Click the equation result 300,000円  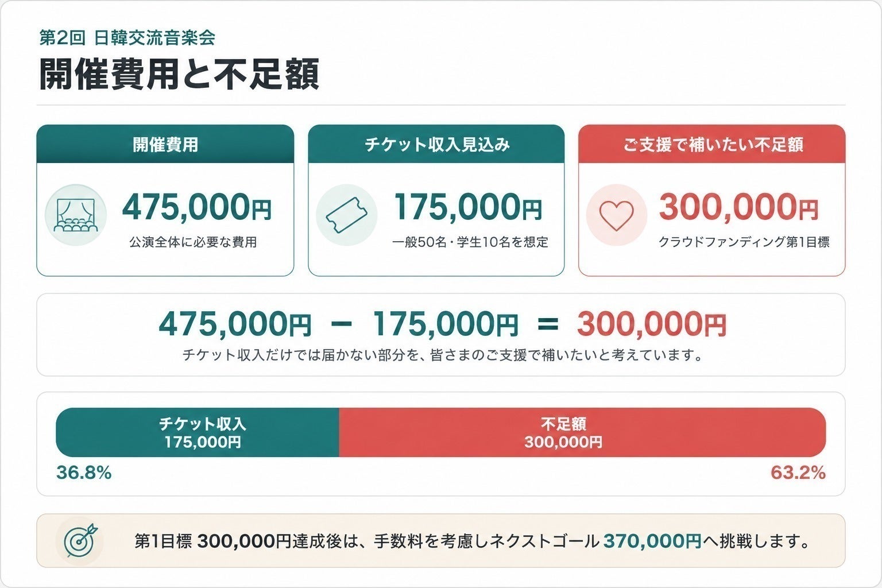tap(652, 324)
